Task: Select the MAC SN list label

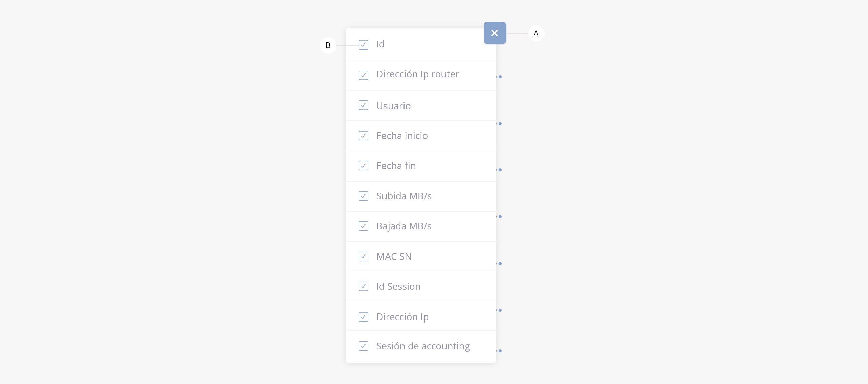Action: click(x=394, y=257)
